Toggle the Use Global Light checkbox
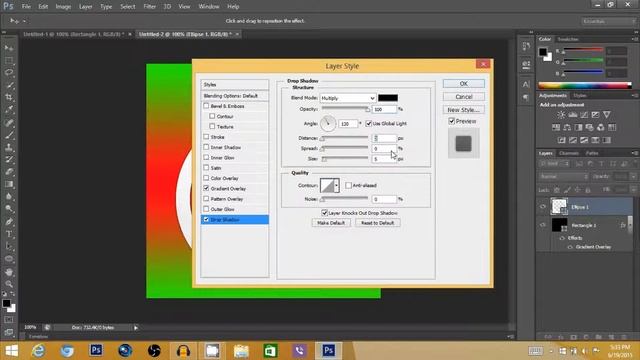The image size is (640, 360). tap(369, 123)
